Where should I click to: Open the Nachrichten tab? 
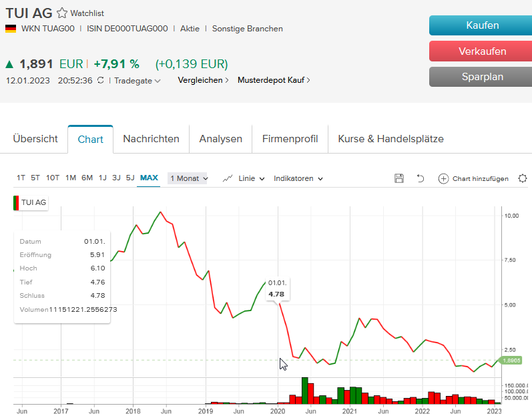click(151, 139)
